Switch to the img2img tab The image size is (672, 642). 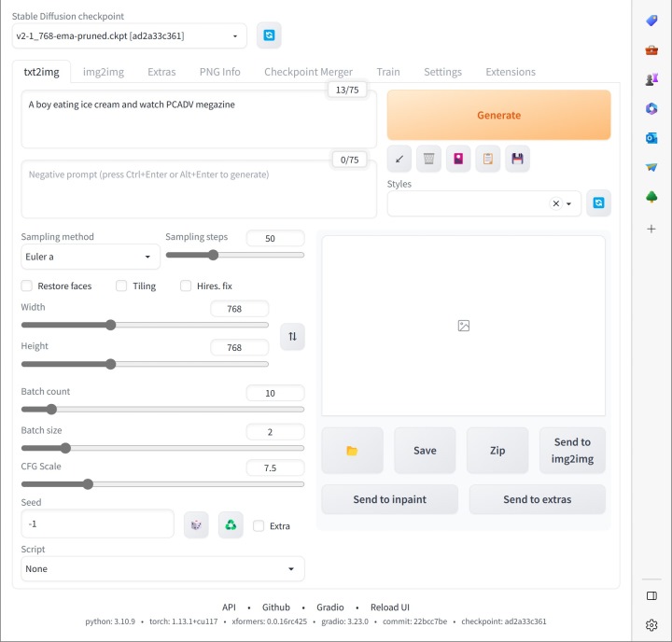(105, 72)
